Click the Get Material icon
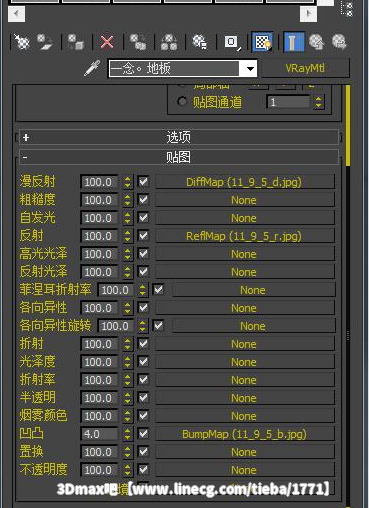 (x=22, y=42)
